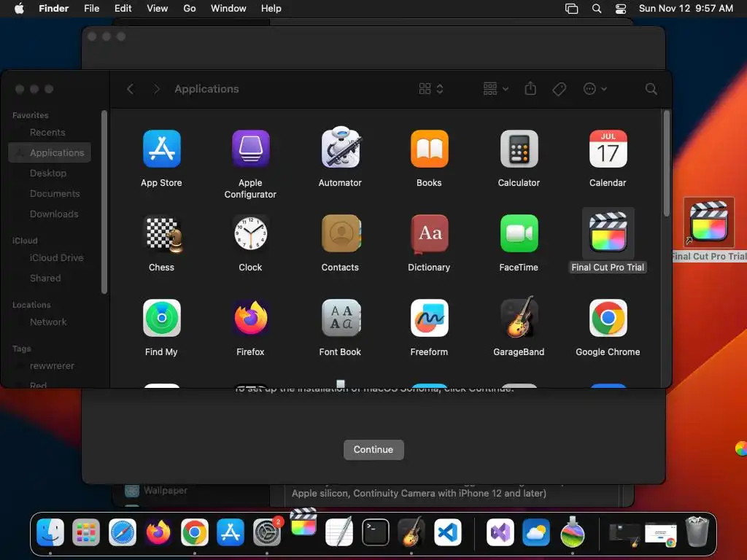The width and height of the screenshot is (747, 560).
Task: Click the Edit Tags toolbar icon
Action: click(x=559, y=89)
